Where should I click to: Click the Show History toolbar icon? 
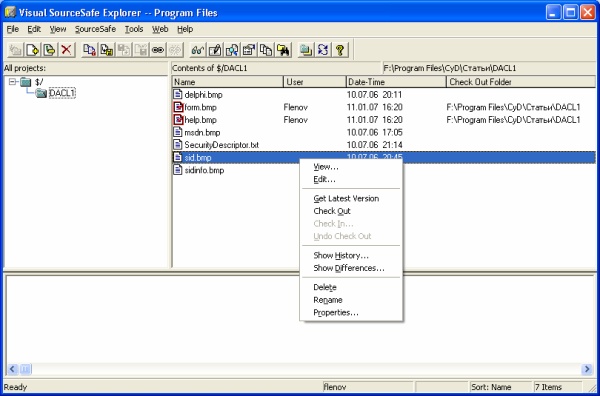point(266,50)
